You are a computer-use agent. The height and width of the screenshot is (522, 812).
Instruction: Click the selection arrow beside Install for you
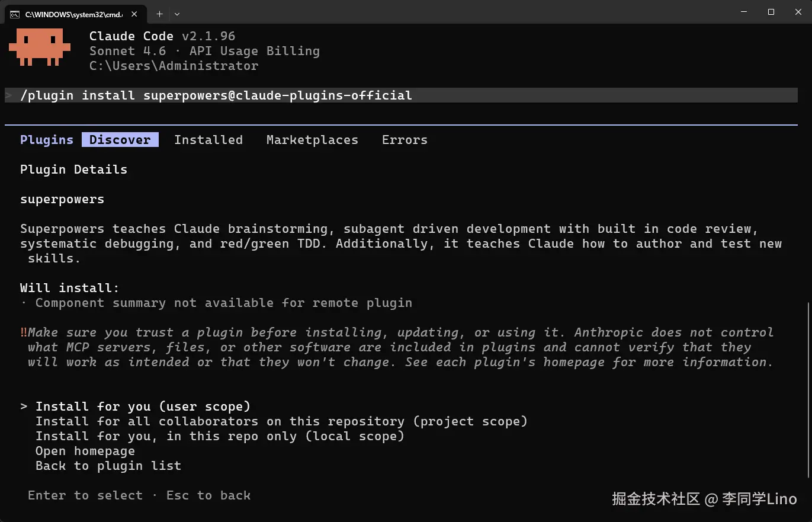click(24, 406)
